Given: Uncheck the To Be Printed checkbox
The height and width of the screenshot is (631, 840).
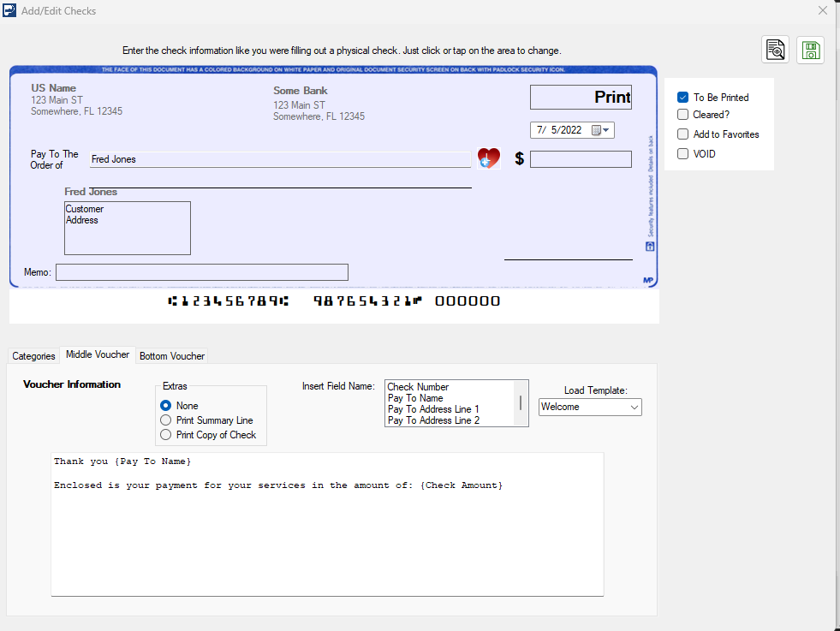Looking at the screenshot, I should click(682, 97).
